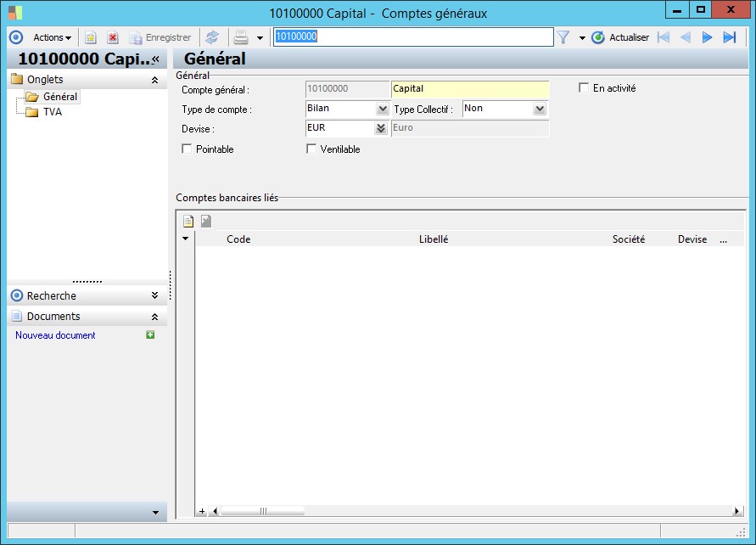Click the horizontal scrollbar left arrow
756x545 pixels.
tap(215, 511)
